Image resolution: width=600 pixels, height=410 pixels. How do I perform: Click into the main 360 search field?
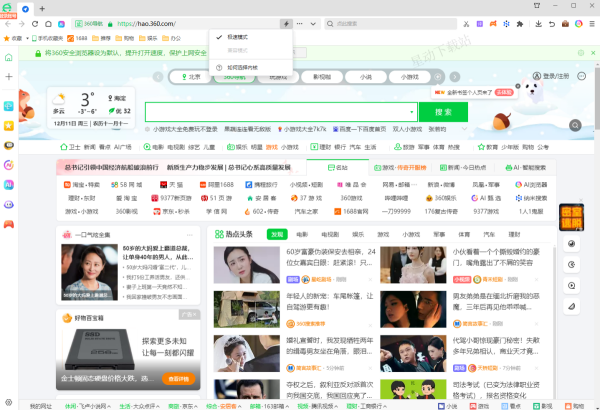281,112
